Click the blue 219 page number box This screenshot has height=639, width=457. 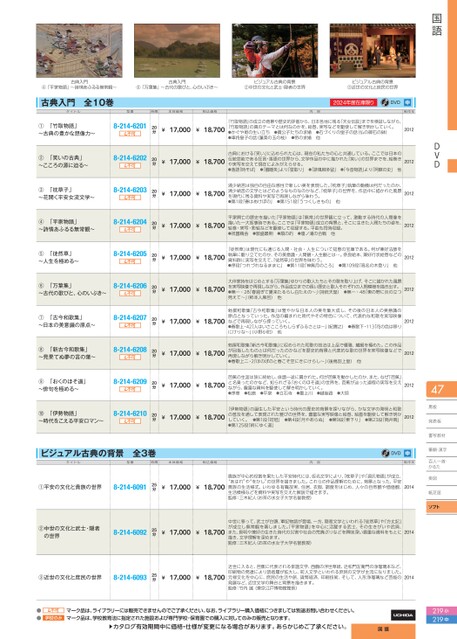tap(442, 619)
